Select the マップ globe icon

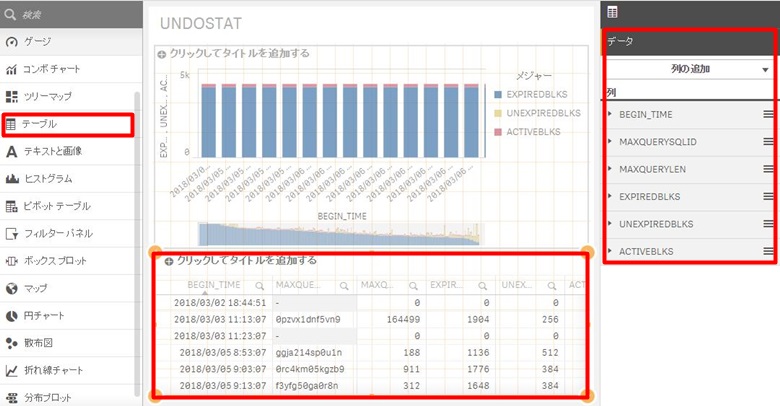[x=12, y=288]
